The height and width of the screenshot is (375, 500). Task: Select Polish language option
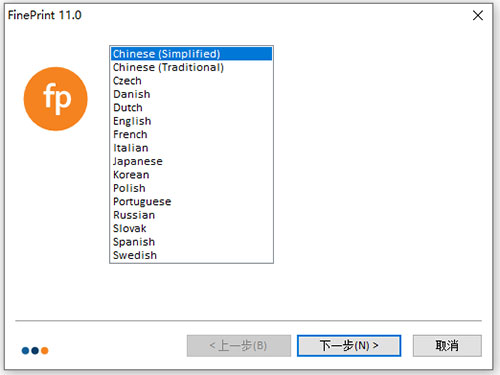[192, 188]
